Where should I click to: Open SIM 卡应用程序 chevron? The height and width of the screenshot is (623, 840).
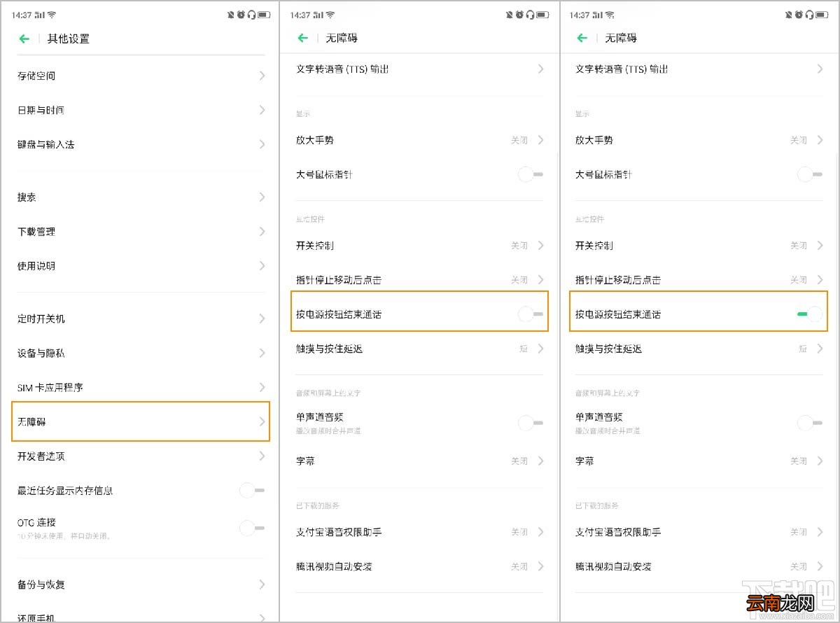click(x=262, y=387)
